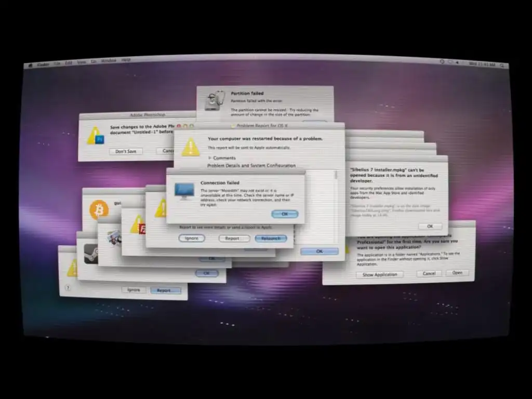Click "Problem Details and System Configuration" label
This screenshot has width=532, height=399.
pyautogui.click(x=251, y=166)
